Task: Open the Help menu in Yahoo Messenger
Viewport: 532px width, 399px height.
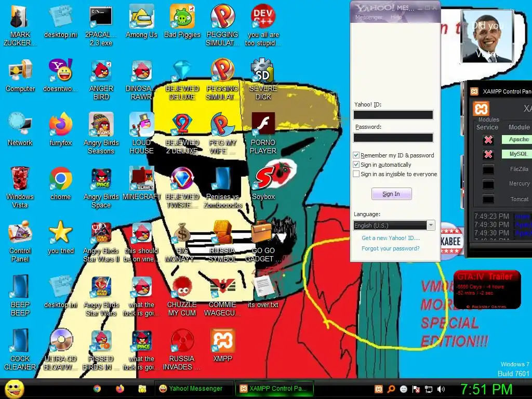Action: [395, 17]
